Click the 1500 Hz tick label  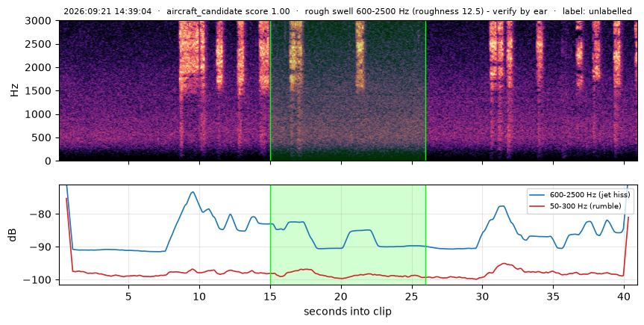(39, 91)
